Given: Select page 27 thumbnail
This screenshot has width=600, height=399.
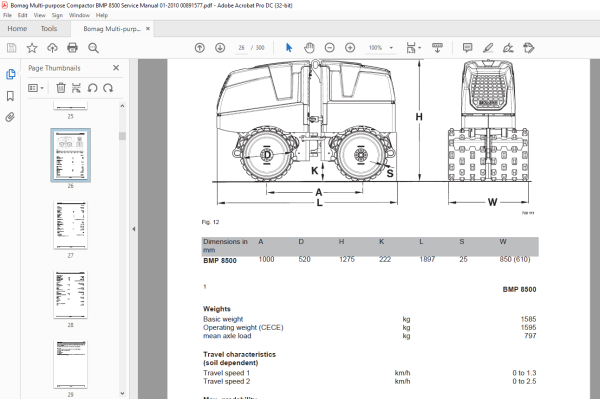Looking at the screenshot, I should 70,225.
